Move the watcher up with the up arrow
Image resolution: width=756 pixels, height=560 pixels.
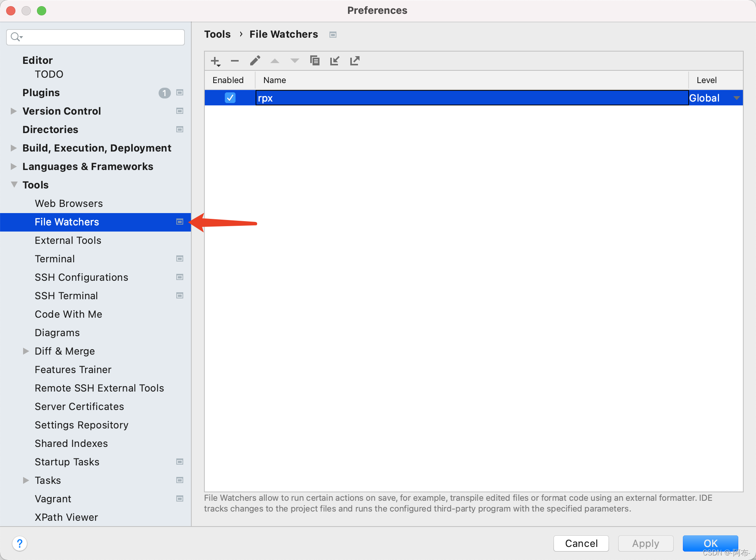pyautogui.click(x=274, y=61)
